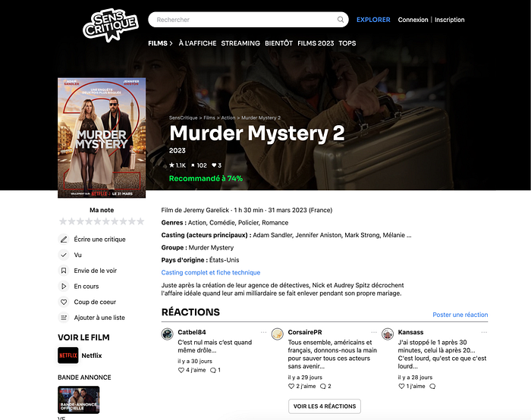Screen dimensions: 531x420
Task: Open the À L'AFFICHE tab
Action: (197, 43)
